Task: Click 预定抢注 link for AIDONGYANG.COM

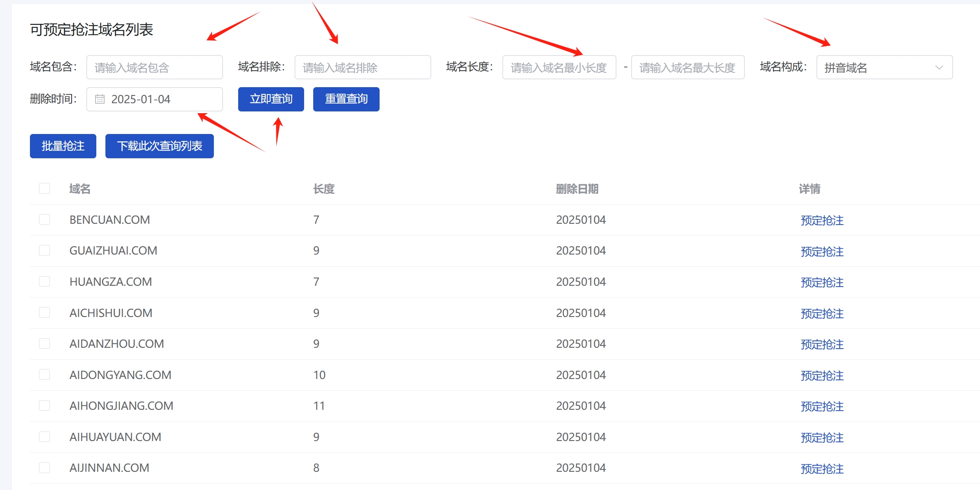Action: pos(822,376)
